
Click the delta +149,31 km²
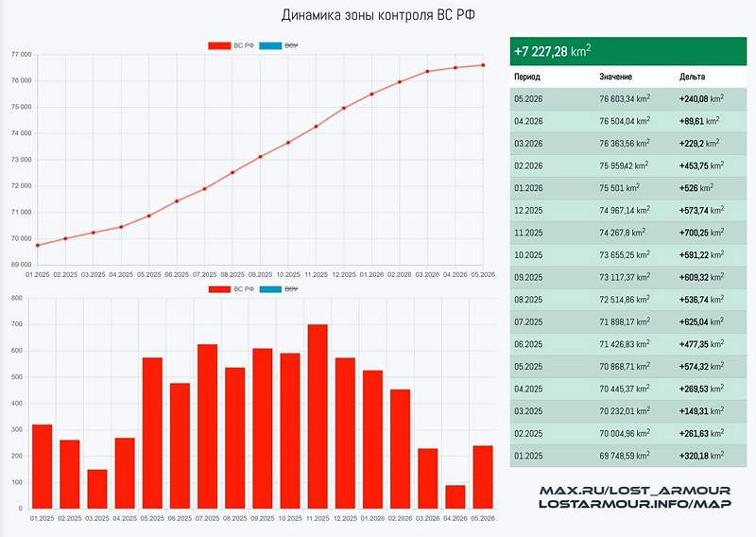tap(701, 411)
